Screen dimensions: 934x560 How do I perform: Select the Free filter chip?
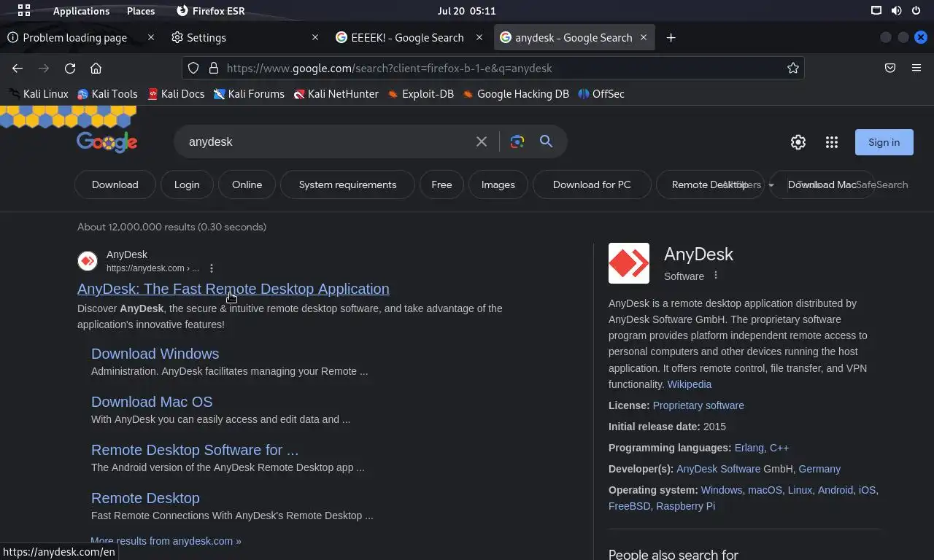[x=441, y=184]
